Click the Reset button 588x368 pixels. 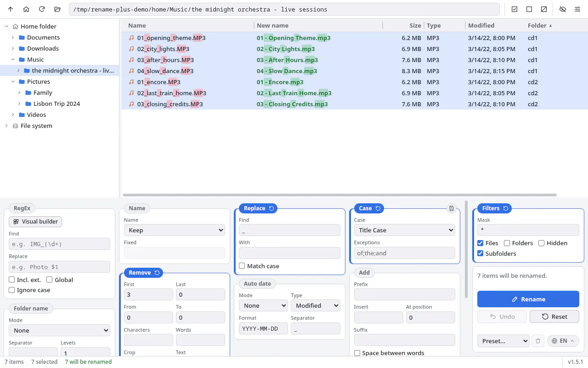[x=554, y=316]
